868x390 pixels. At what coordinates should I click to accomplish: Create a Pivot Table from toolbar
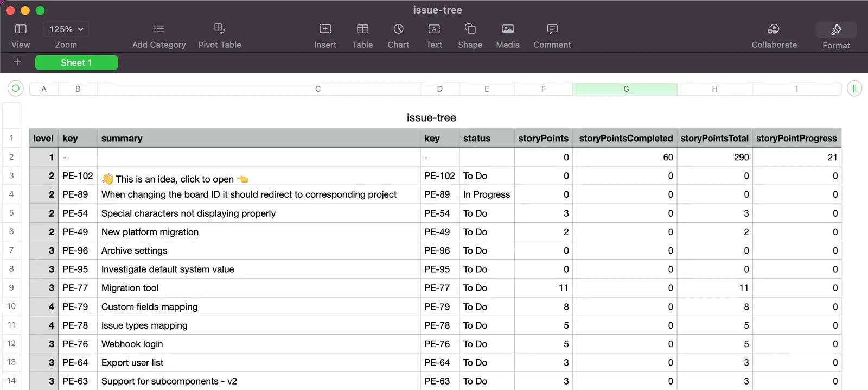pos(220,29)
